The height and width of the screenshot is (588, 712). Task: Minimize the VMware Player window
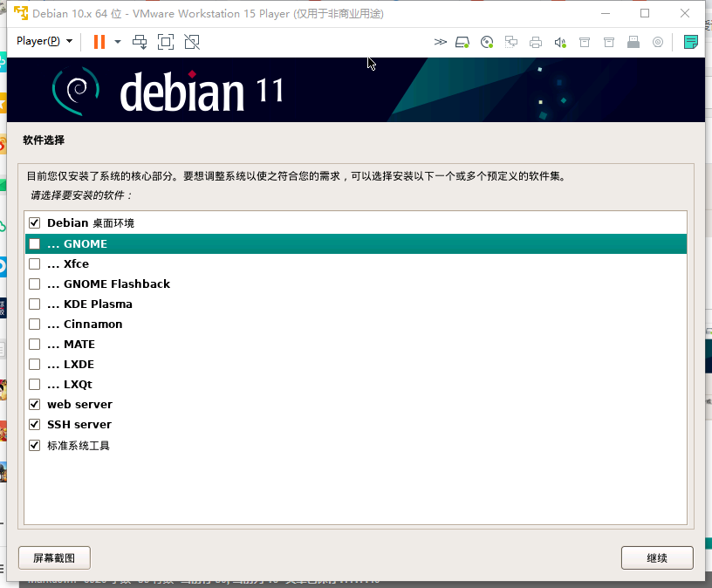click(606, 14)
